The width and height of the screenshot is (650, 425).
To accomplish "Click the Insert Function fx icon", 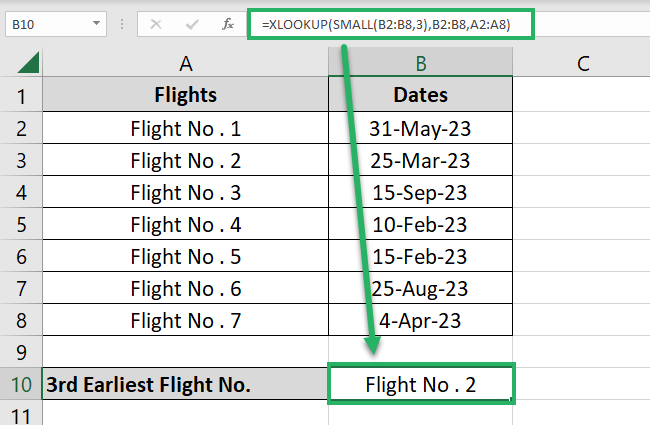I will point(229,24).
